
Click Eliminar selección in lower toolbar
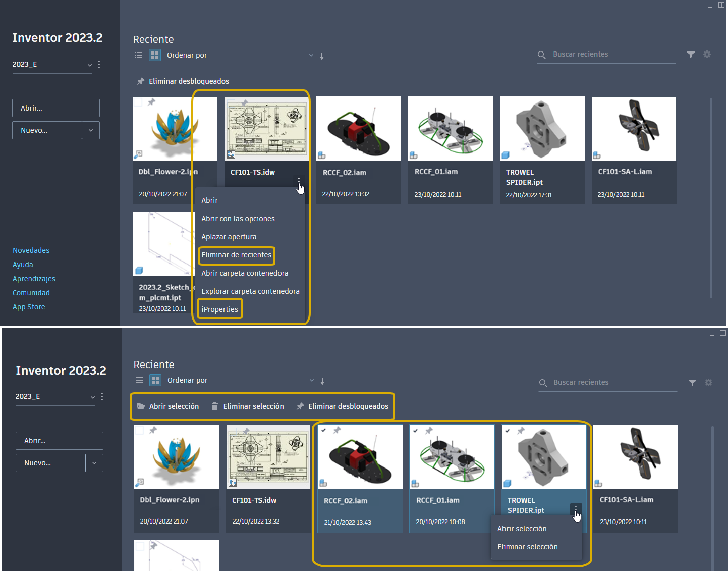coord(247,406)
